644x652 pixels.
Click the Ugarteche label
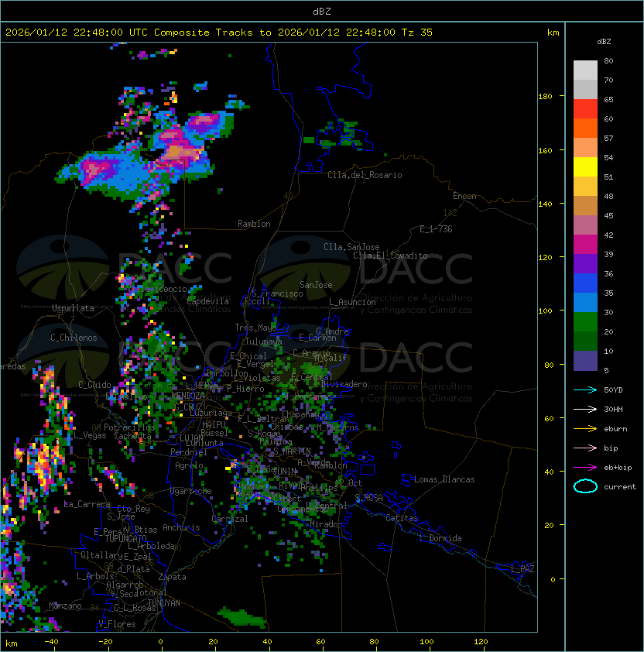[191, 491]
